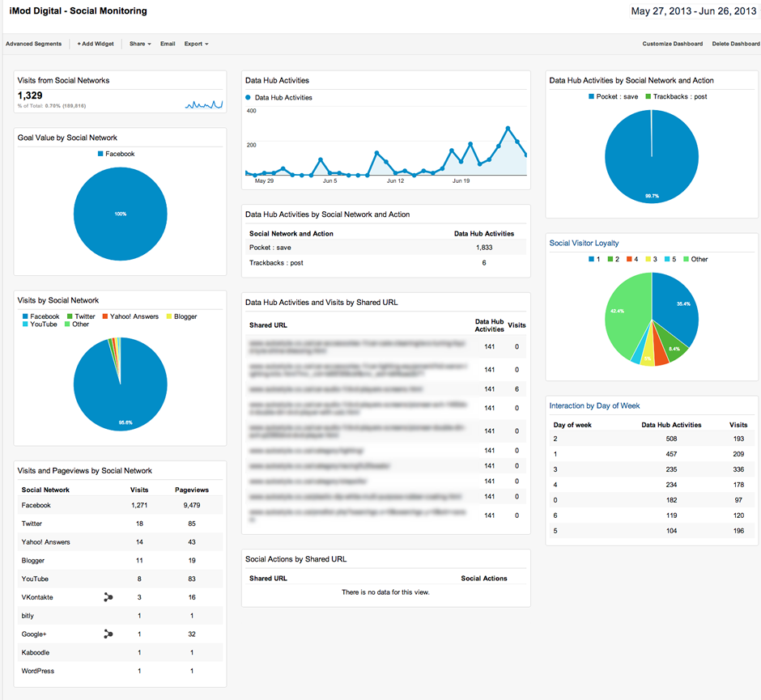Click the 35.4% slice of loyalty pie
This screenshot has height=700, width=761.
[x=677, y=308]
